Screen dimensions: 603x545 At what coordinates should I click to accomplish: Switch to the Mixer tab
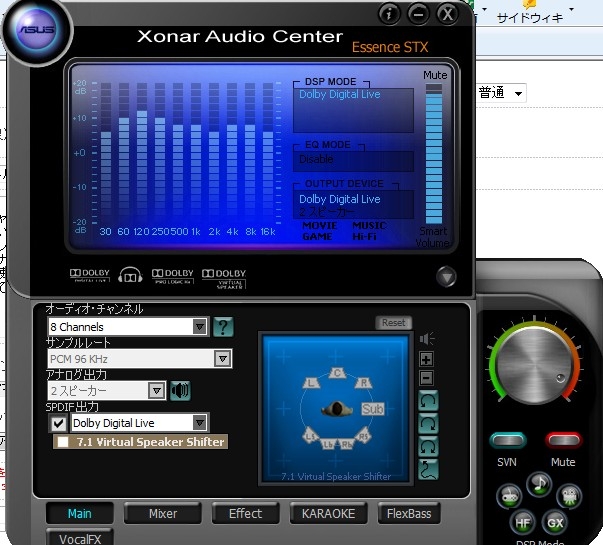click(x=163, y=513)
